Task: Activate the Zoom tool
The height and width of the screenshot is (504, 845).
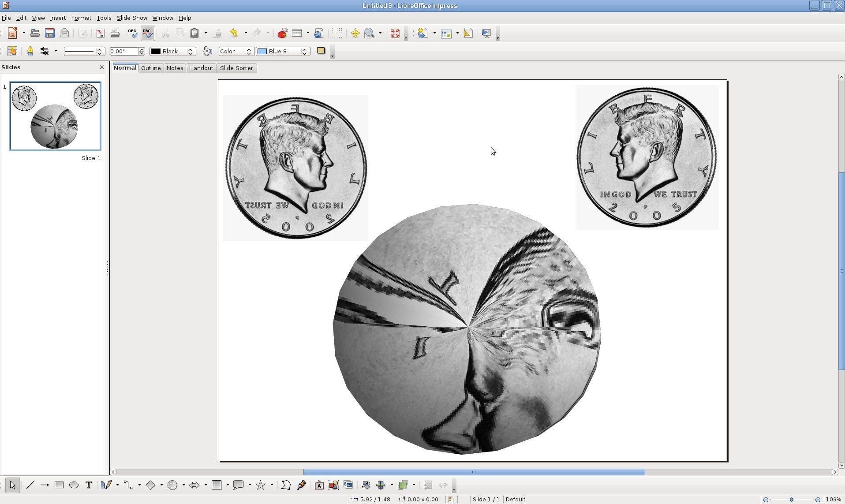Action: [x=370, y=33]
